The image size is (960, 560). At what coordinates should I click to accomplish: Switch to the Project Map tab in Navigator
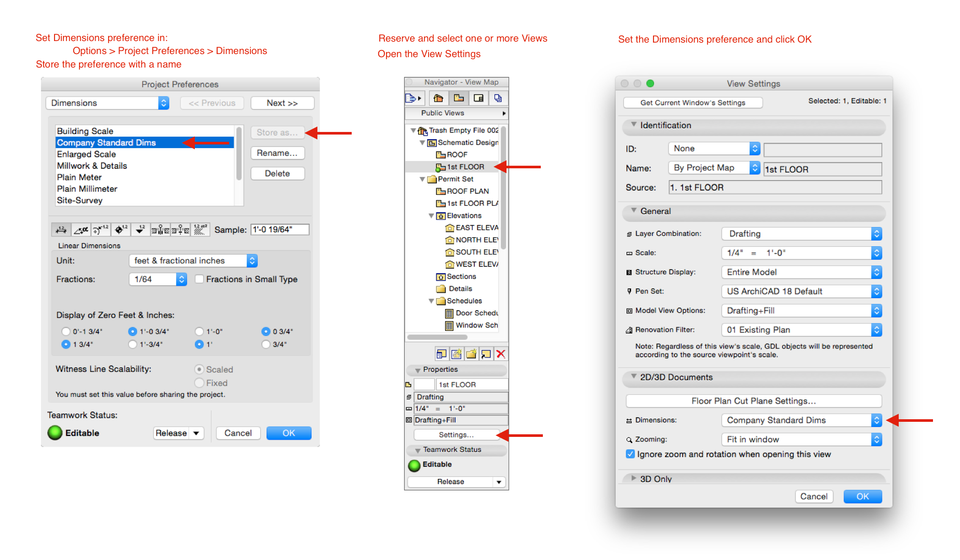438,98
